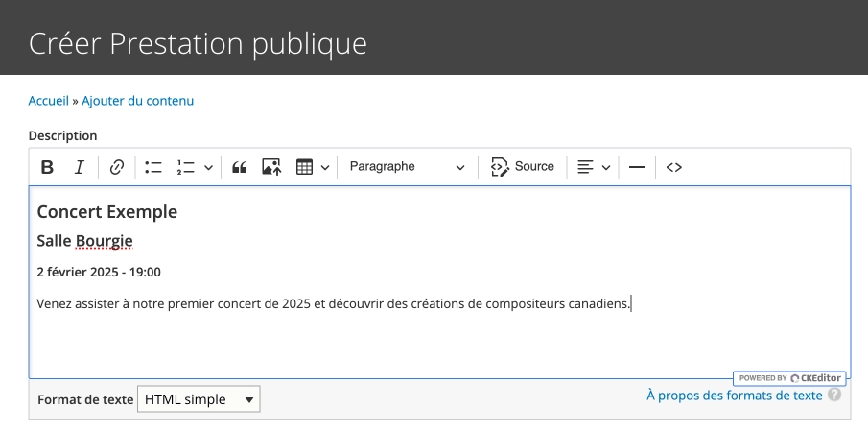Click the Description field label

[62, 135]
